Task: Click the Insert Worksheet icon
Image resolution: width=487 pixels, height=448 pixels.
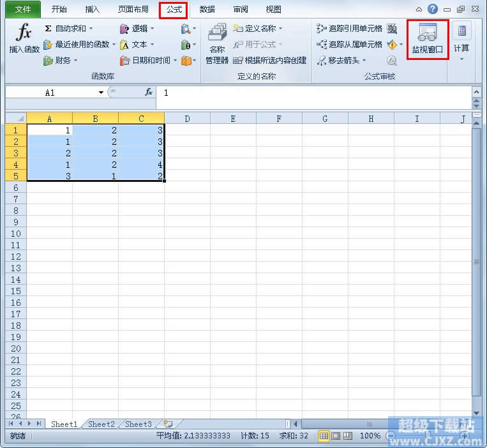Action: [x=168, y=424]
